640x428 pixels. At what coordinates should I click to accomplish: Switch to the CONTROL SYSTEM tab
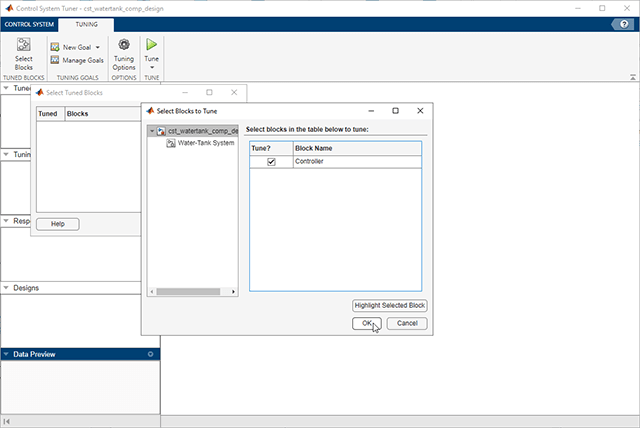[29, 24]
